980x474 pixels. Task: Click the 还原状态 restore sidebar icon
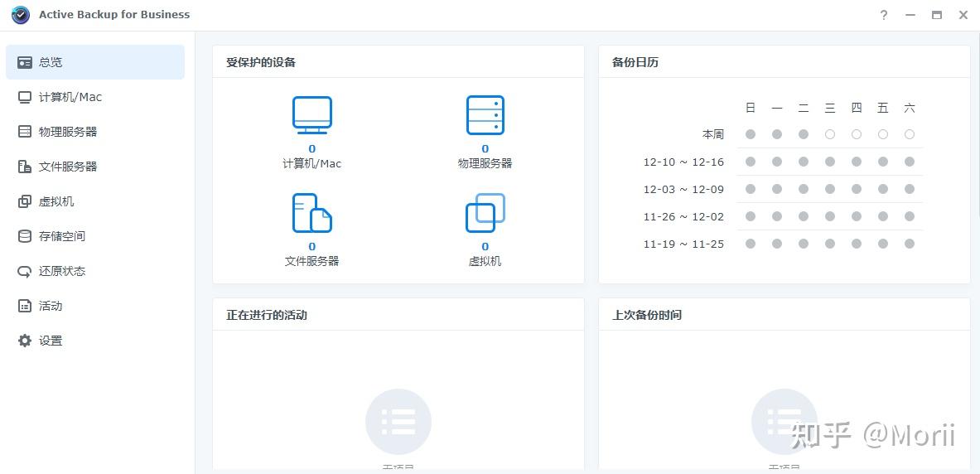(24, 272)
